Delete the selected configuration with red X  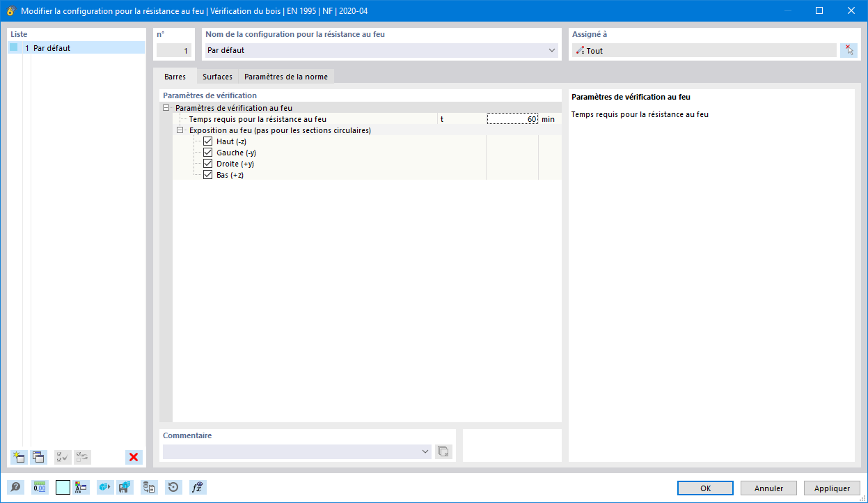tap(134, 458)
